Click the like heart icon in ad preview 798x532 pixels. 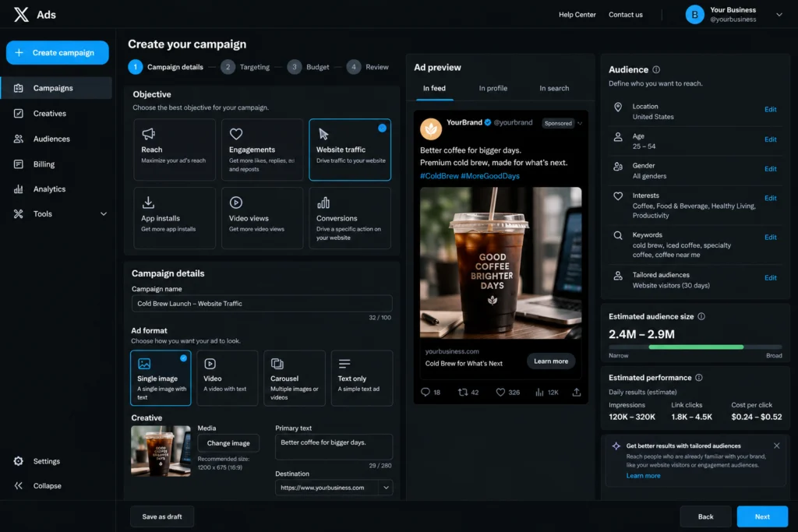[x=500, y=392]
